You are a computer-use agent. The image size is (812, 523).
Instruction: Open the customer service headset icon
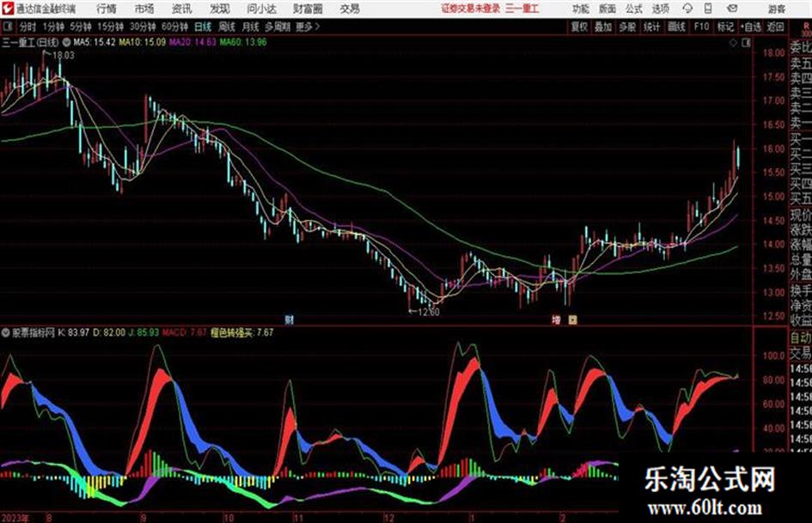(687, 9)
